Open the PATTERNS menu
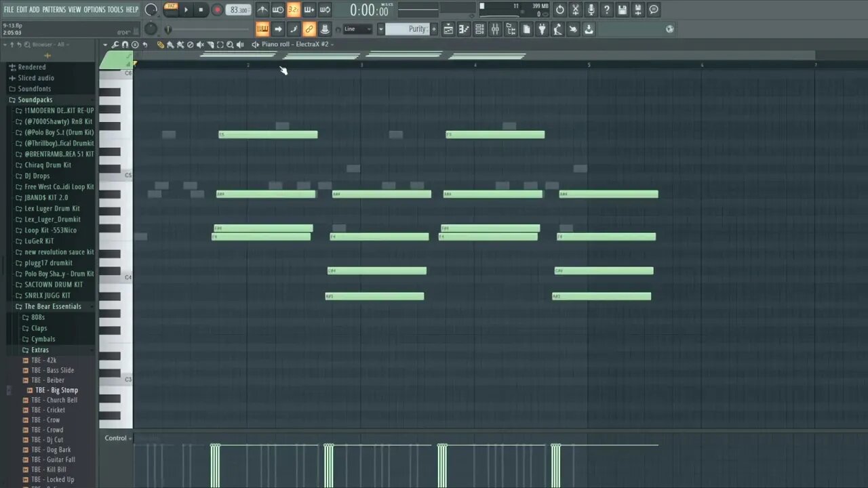Image resolution: width=868 pixels, height=488 pixels. click(x=54, y=9)
